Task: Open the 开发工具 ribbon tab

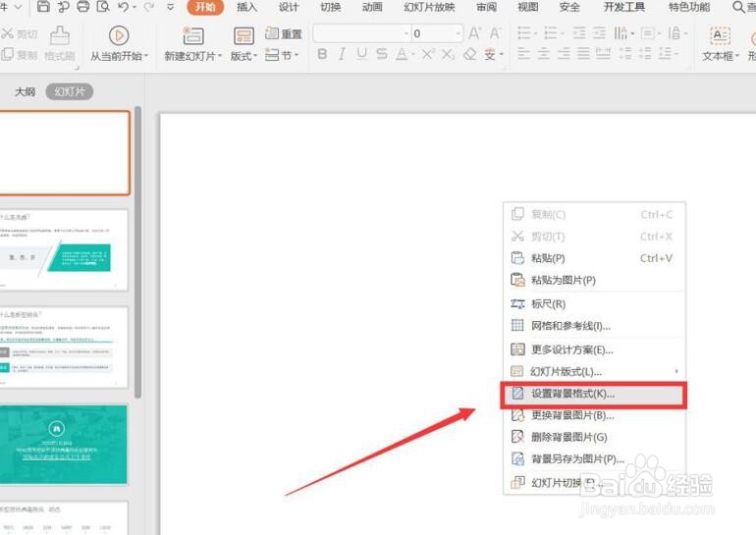Action: point(623,7)
